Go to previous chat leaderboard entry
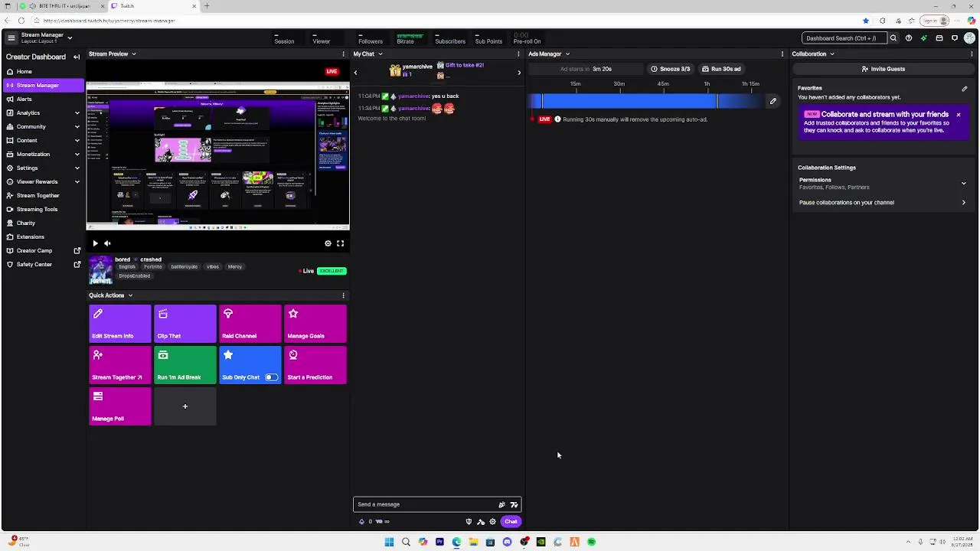The image size is (980, 551). coord(355,73)
